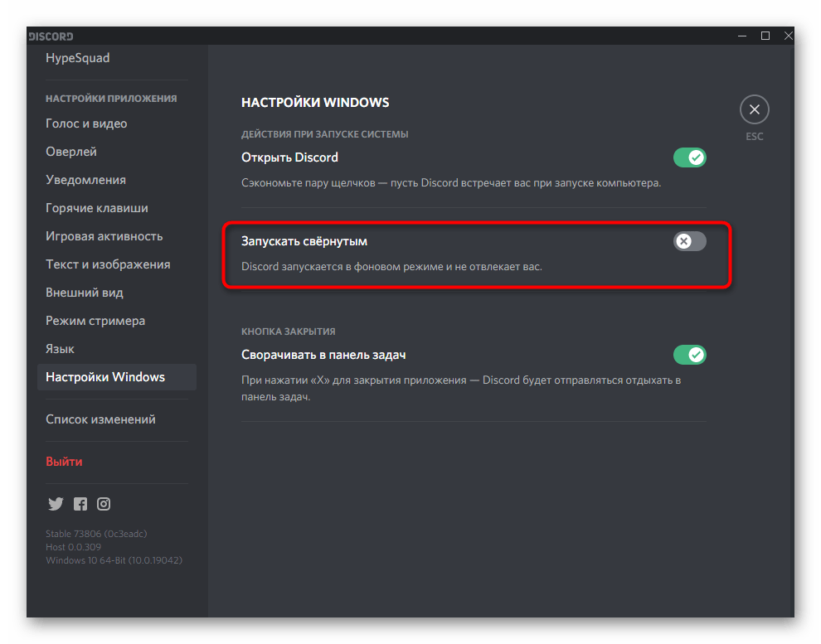Open Текст и изображения settings
This screenshot has width=821, height=644.
(x=108, y=264)
